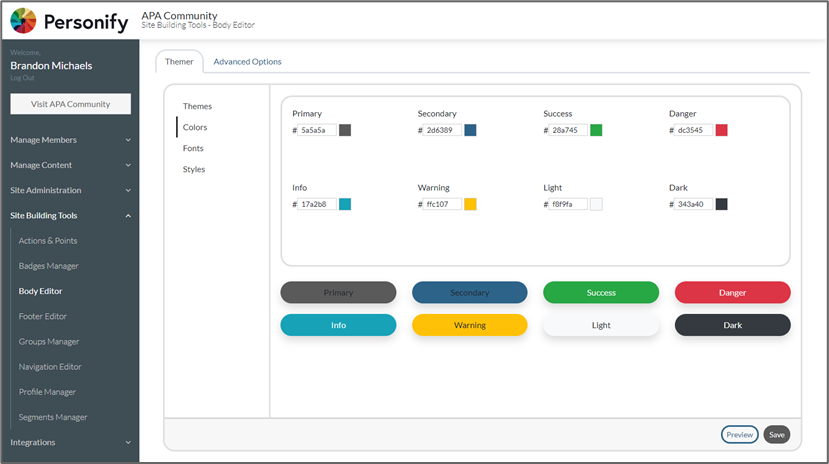Switch to the Advanced Options tab
Image resolution: width=829 pixels, height=464 pixels.
pos(247,62)
